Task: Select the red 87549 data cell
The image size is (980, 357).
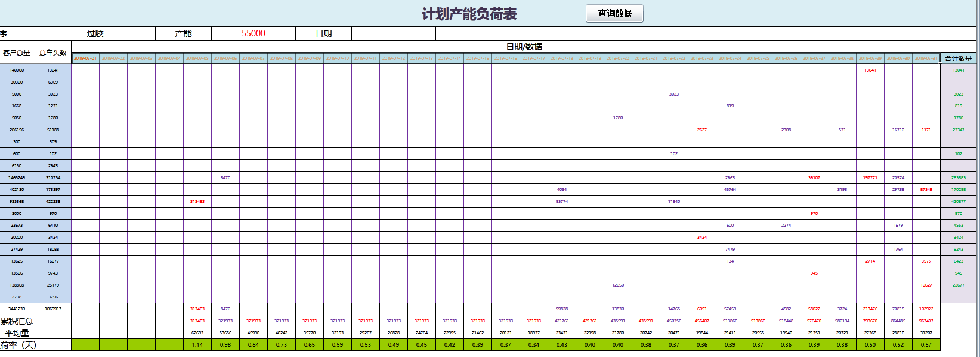Action: pyautogui.click(x=926, y=190)
